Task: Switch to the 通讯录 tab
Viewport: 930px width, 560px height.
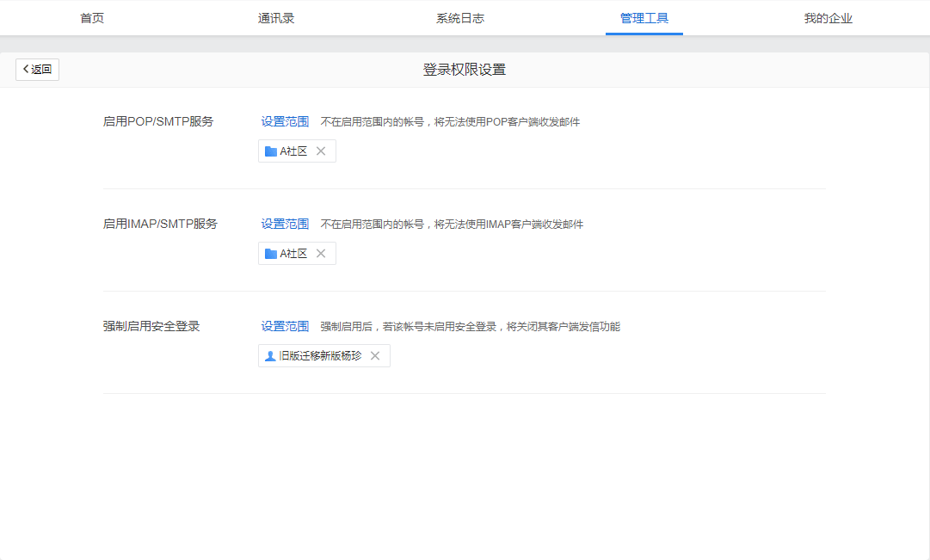Action: click(276, 18)
